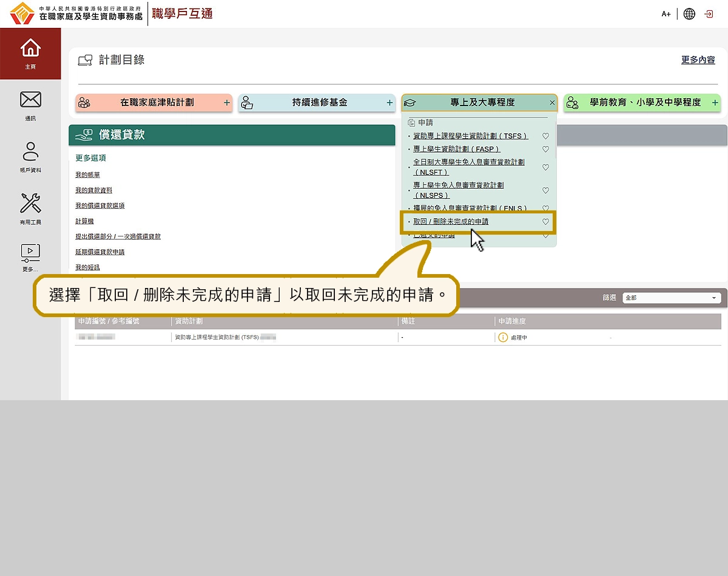The image size is (728, 576).
Task: Open the 篩選 全部 filter dropdown
Action: (x=672, y=298)
